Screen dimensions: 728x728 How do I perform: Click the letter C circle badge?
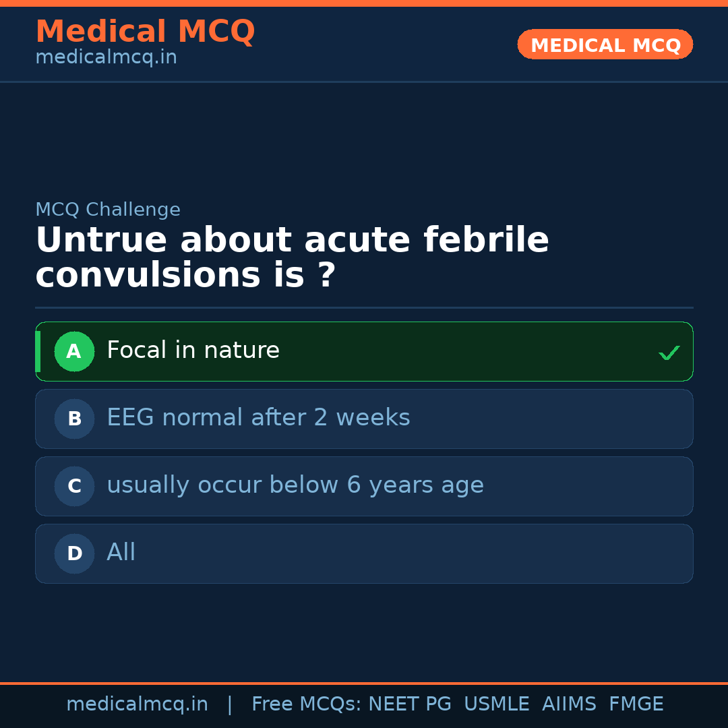coord(74,486)
